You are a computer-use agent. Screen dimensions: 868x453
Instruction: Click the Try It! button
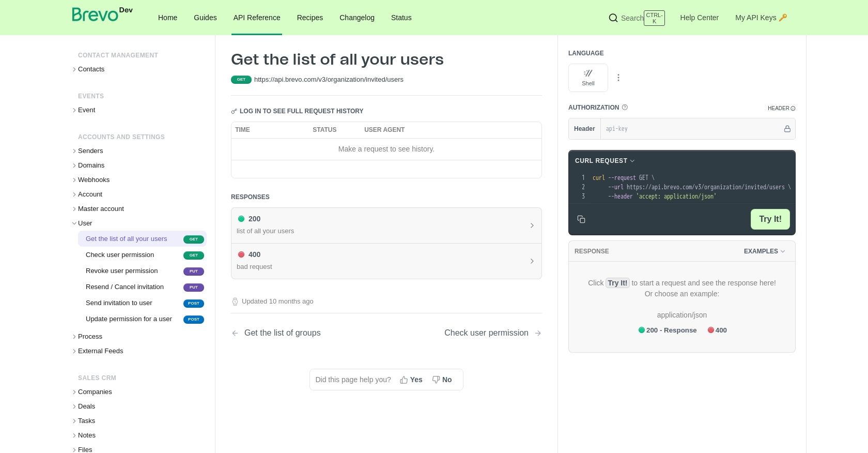770,219
